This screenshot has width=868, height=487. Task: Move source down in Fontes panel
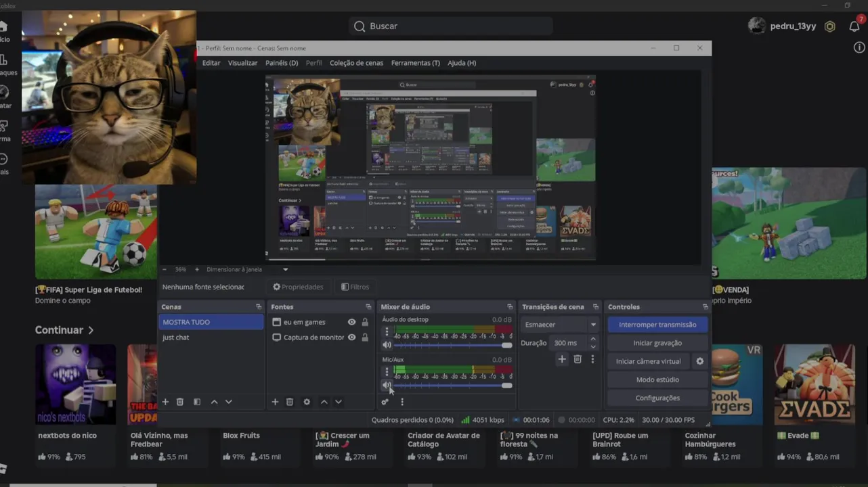(x=339, y=402)
